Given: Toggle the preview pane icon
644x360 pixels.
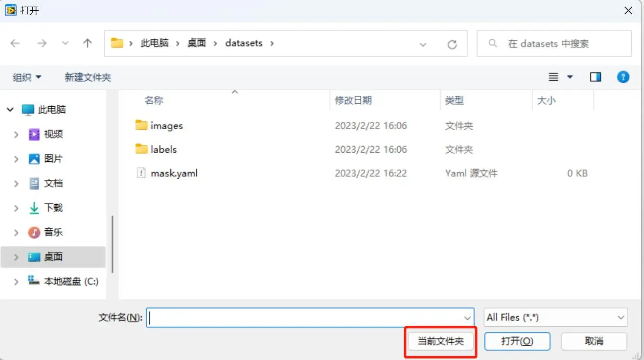Looking at the screenshot, I should point(595,77).
